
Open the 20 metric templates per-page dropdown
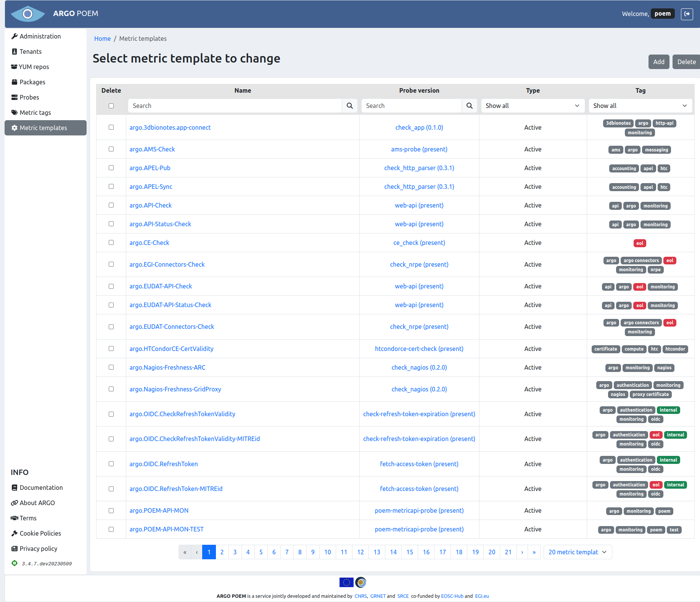coord(577,552)
